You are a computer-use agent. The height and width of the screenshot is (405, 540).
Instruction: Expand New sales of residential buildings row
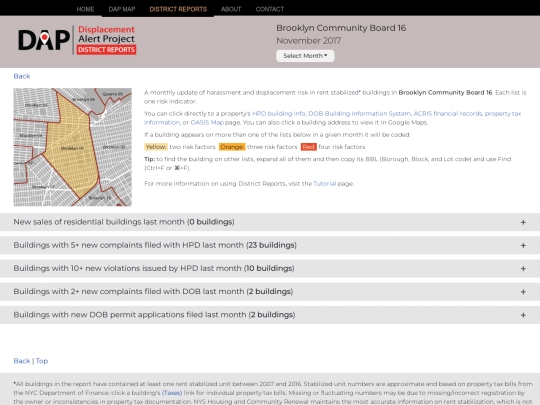click(270, 222)
